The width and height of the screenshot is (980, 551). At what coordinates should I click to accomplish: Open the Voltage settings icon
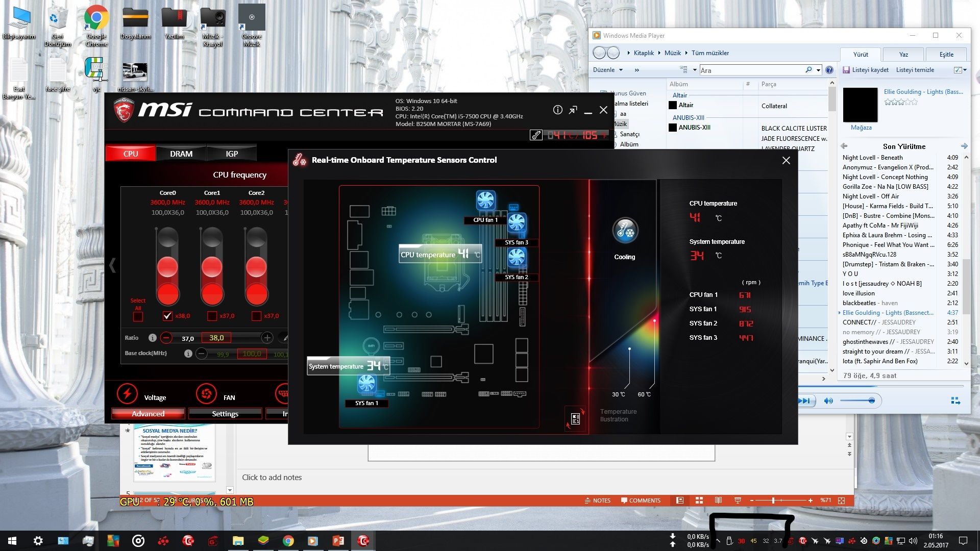click(x=128, y=394)
